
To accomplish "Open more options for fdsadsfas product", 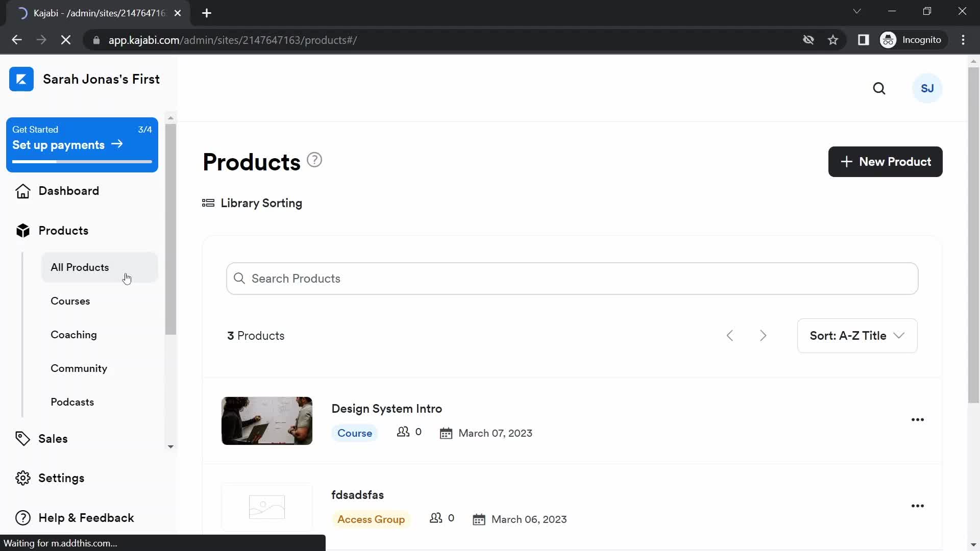I will [918, 506].
